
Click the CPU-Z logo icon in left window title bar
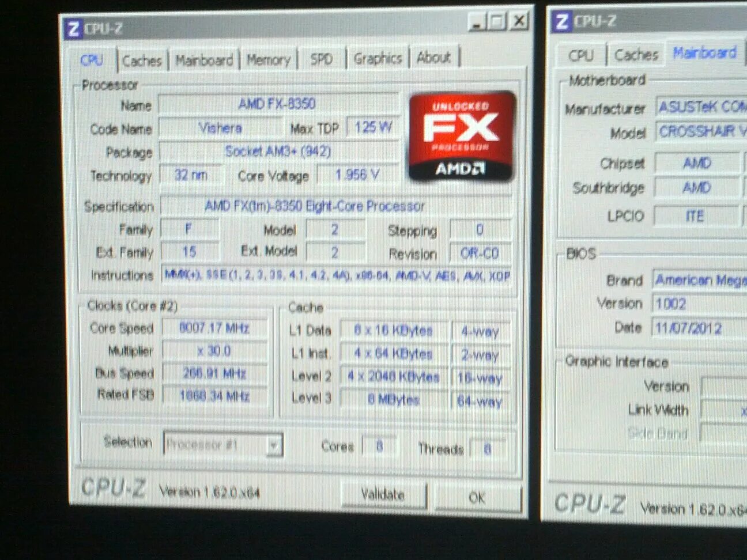coord(73,28)
